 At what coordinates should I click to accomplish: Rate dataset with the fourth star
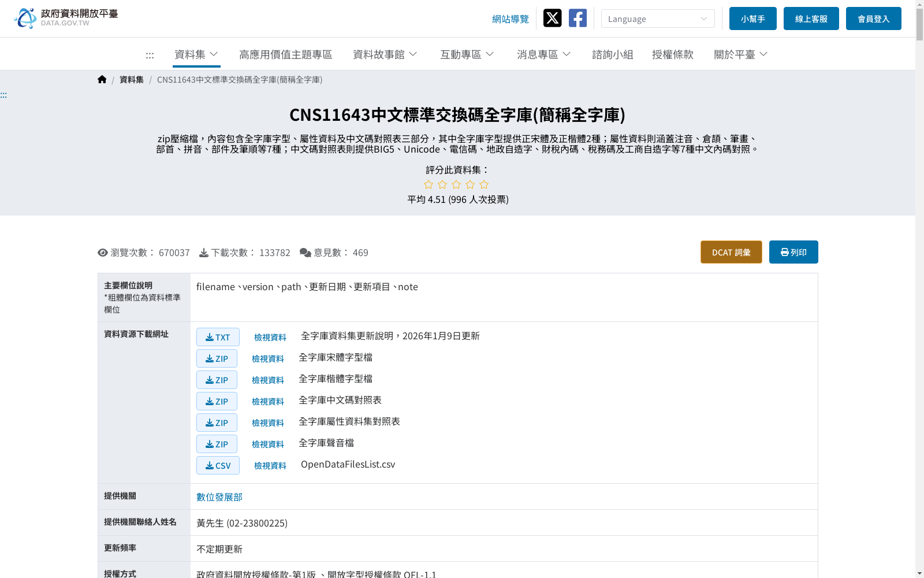point(470,184)
